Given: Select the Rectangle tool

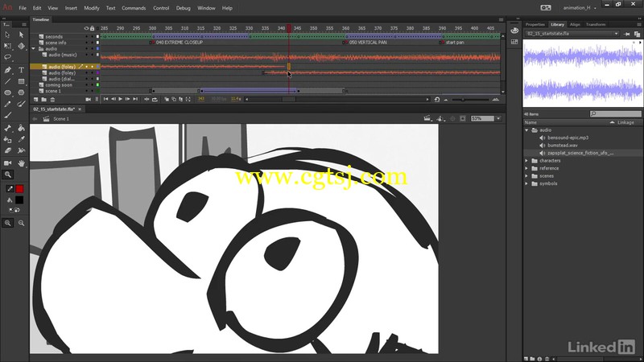Looking at the screenshot, I should 22,81.
